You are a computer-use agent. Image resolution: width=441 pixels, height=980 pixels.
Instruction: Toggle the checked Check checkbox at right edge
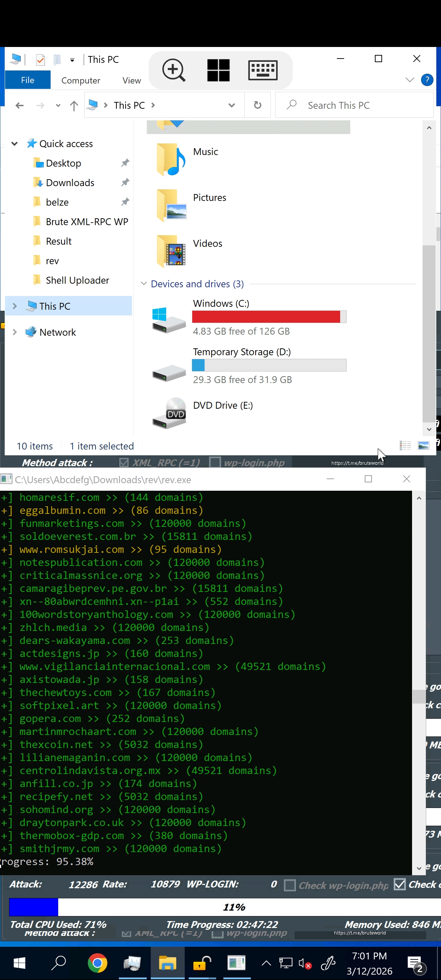coord(399,885)
